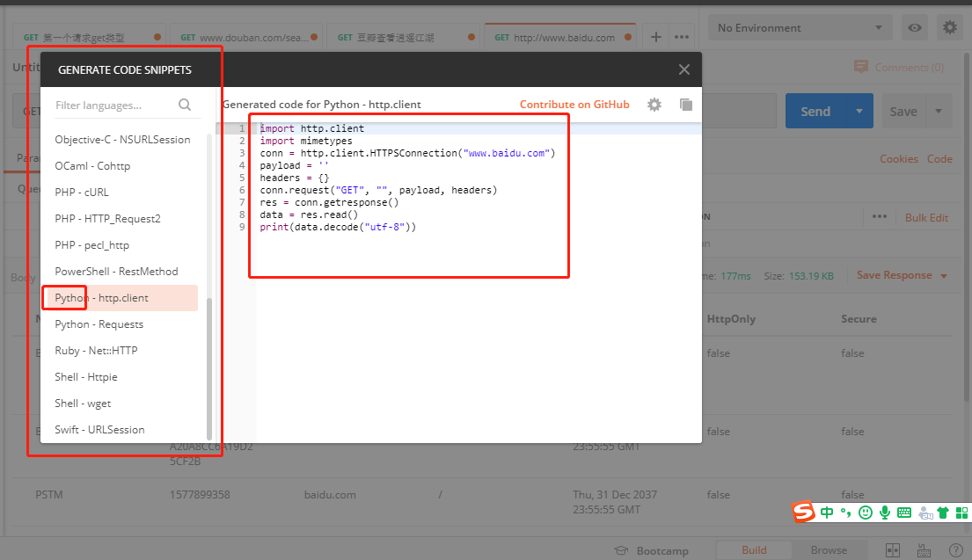The width and height of the screenshot is (972, 560).
Task: Open keyboard shortcuts icon in status bar
Action: coord(924,550)
